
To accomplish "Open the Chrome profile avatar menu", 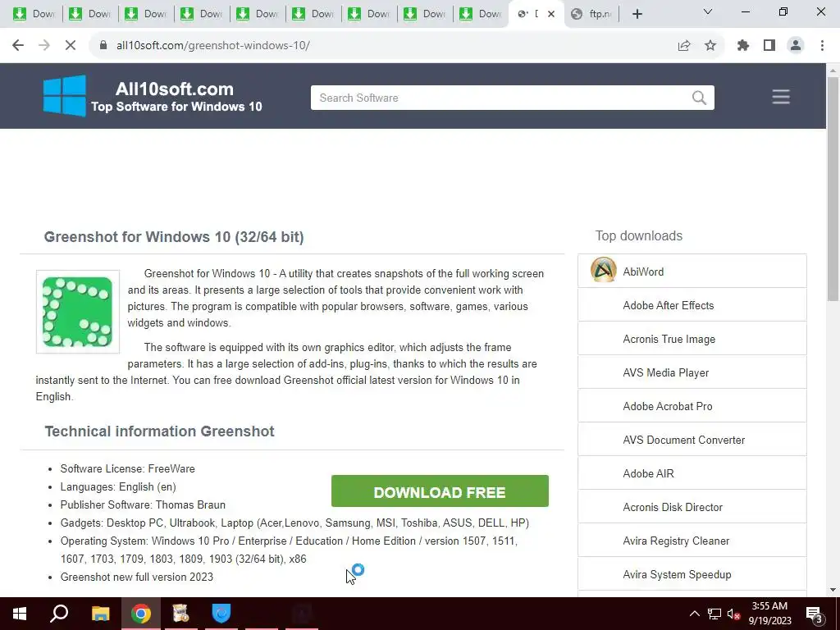I will [x=796, y=46].
